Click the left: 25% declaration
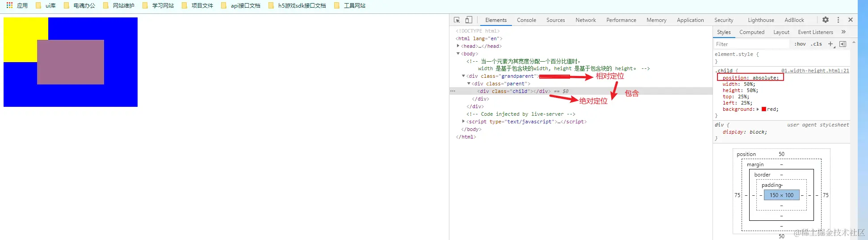Viewport: 868px width, 240px height. click(737, 103)
